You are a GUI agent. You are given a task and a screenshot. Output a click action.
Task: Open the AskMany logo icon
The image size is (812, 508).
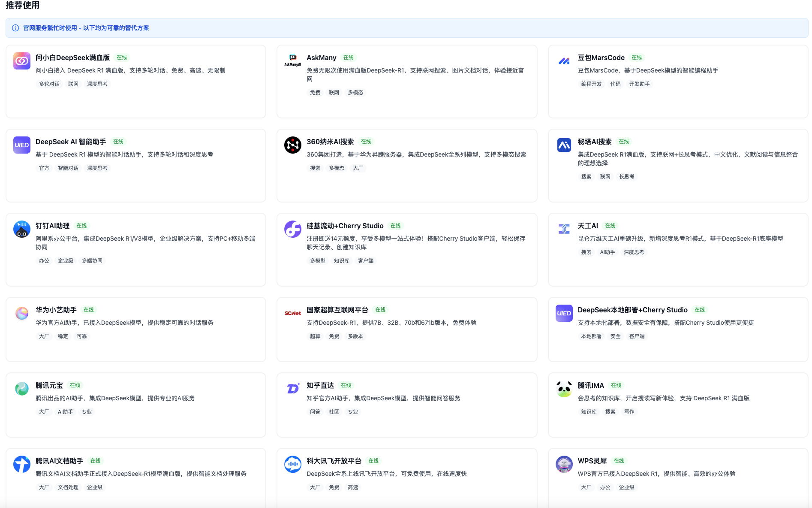[293, 61]
